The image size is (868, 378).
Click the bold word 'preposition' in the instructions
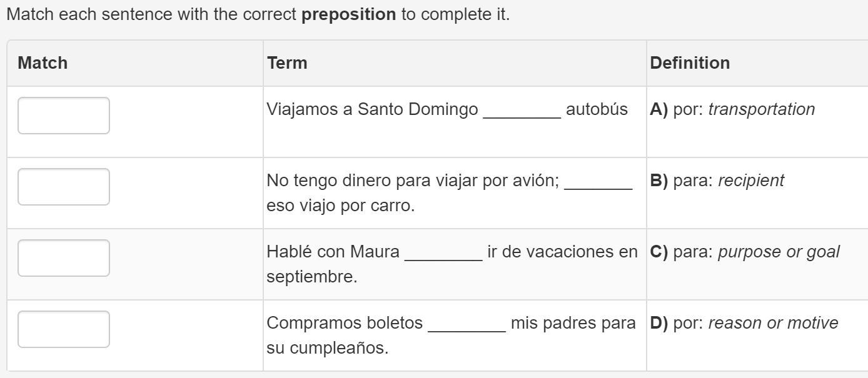coord(348,14)
